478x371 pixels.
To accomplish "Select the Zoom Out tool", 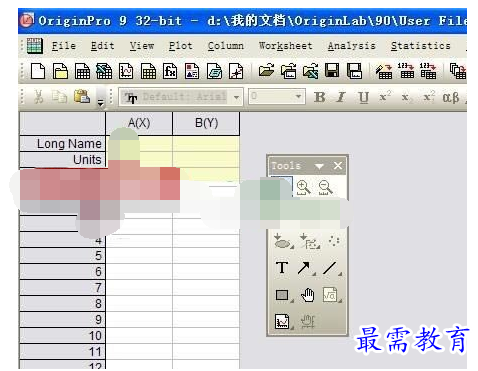I will pyautogui.click(x=325, y=188).
